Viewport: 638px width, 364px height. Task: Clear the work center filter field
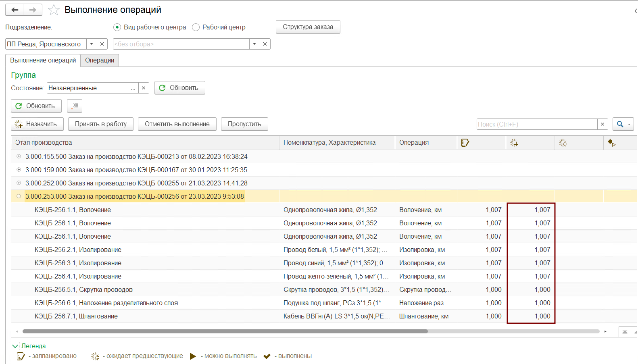(x=265, y=44)
